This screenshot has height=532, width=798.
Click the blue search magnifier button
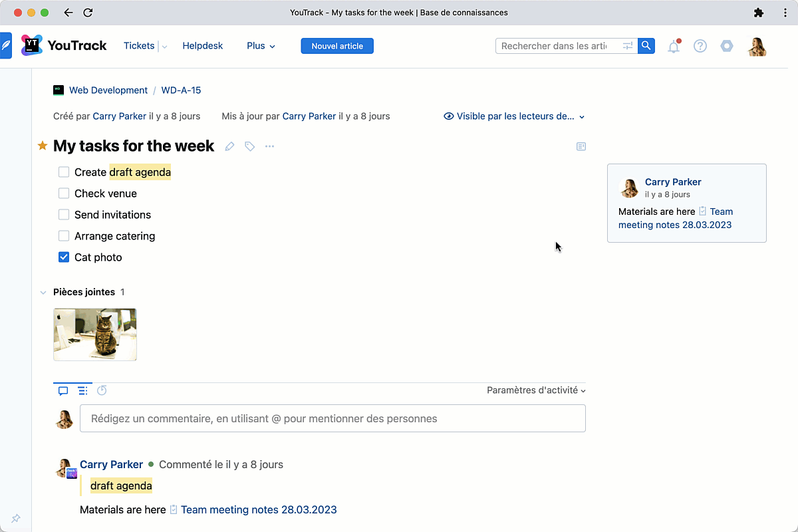pos(646,46)
